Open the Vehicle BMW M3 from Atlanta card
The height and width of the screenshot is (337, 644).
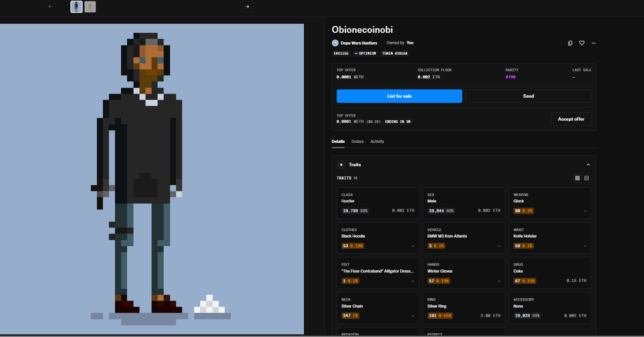(x=464, y=239)
